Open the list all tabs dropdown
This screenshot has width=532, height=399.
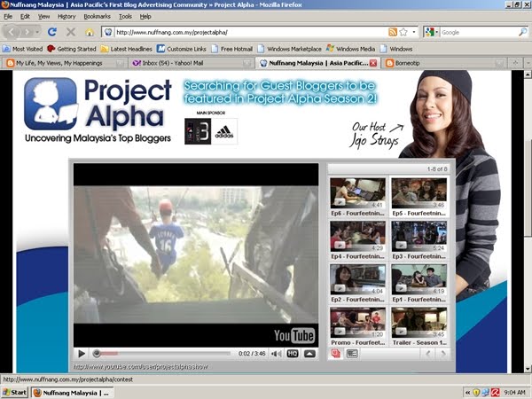pos(528,63)
